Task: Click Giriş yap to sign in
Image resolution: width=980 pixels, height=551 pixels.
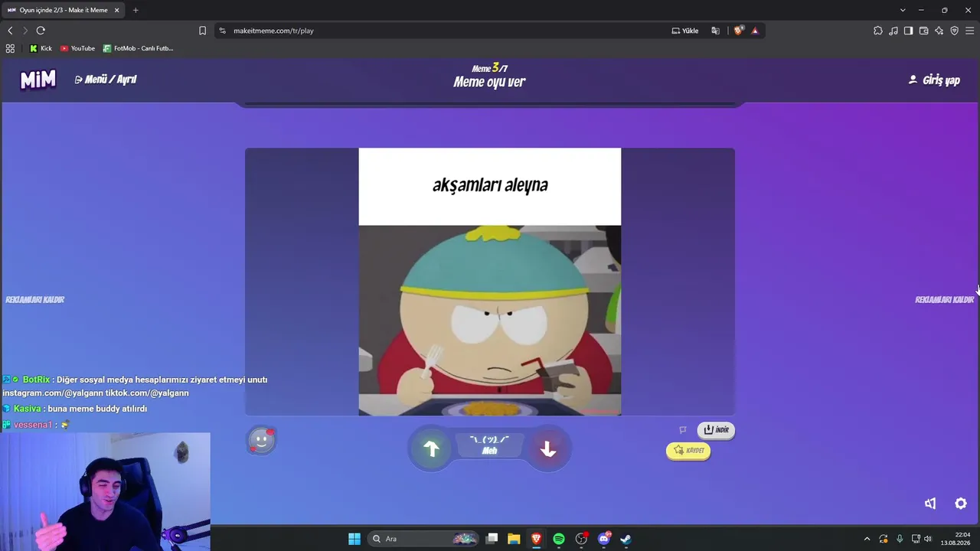Action: 934,80
